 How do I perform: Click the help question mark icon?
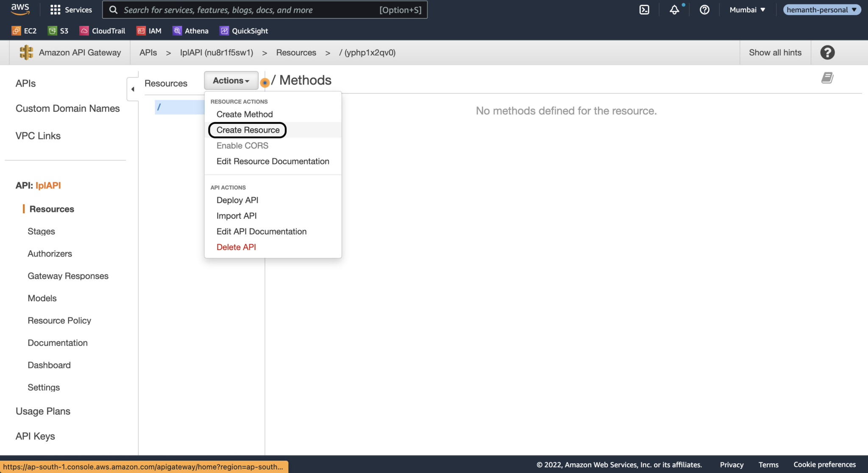pos(704,9)
